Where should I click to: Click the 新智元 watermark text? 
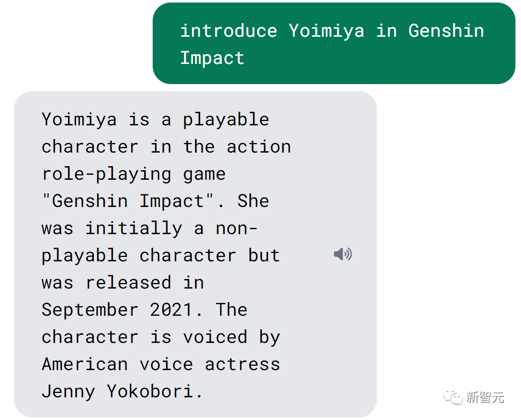pos(485,398)
